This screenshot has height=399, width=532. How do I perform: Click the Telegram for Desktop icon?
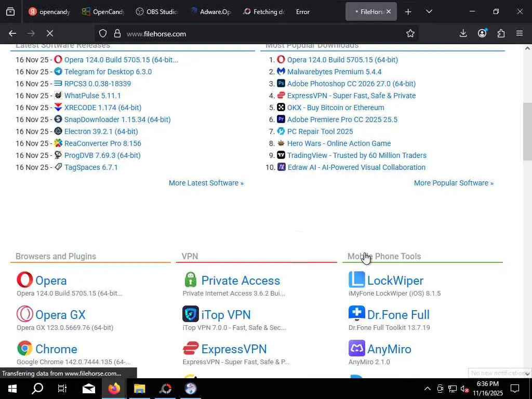tap(58, 72)
